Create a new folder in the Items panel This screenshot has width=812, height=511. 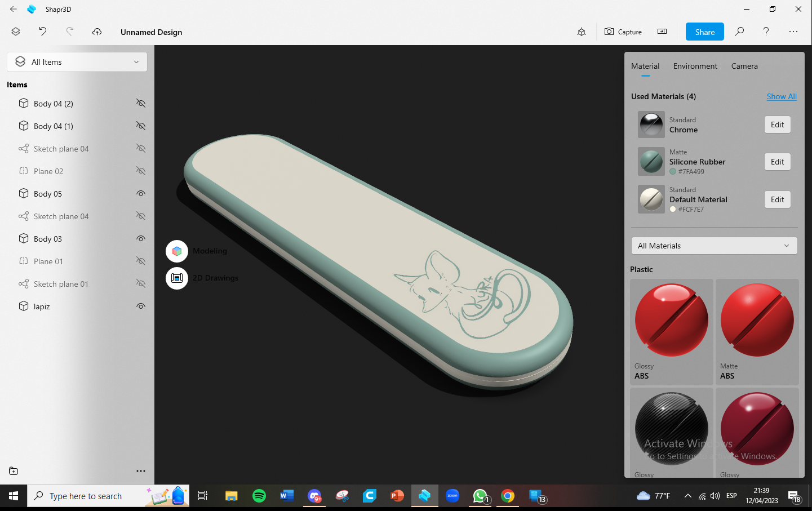(14, 471)
